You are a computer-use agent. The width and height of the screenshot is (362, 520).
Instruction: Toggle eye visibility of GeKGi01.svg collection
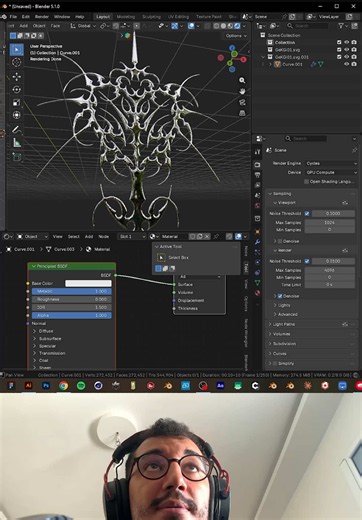(347, 50)
